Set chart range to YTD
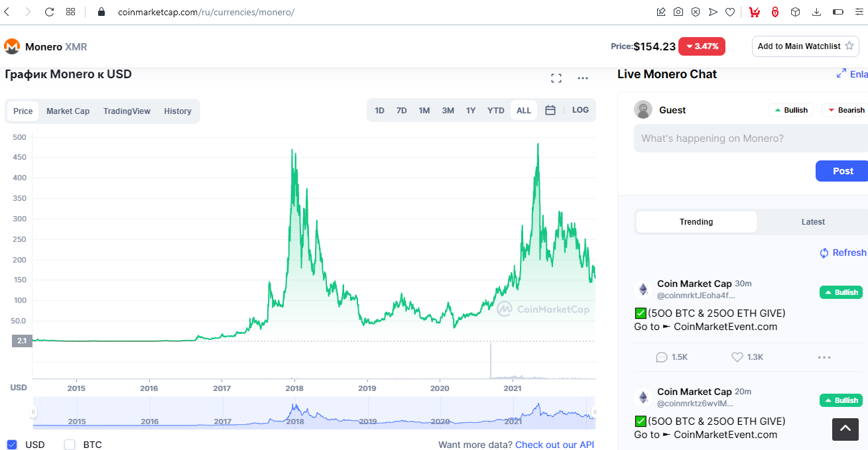 tap(496, 111)
